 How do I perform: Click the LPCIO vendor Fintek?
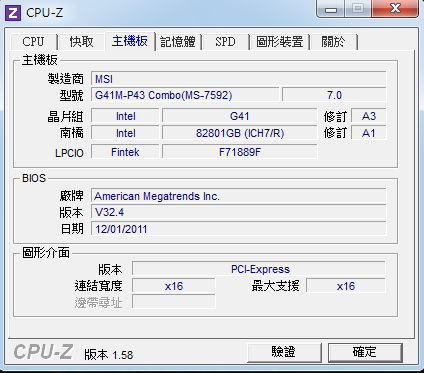(x=125, y=152)
